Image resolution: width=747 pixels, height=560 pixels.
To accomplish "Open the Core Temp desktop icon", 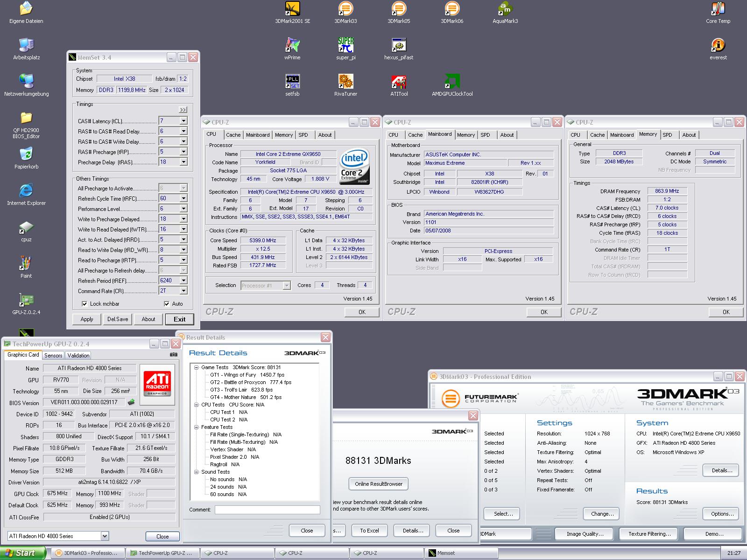I will click(718, 9).
